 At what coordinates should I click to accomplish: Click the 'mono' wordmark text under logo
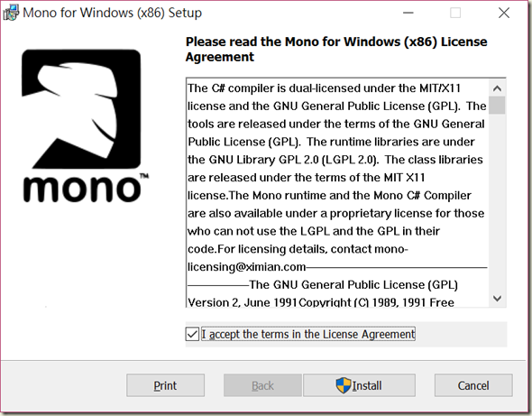coord(82,189)
